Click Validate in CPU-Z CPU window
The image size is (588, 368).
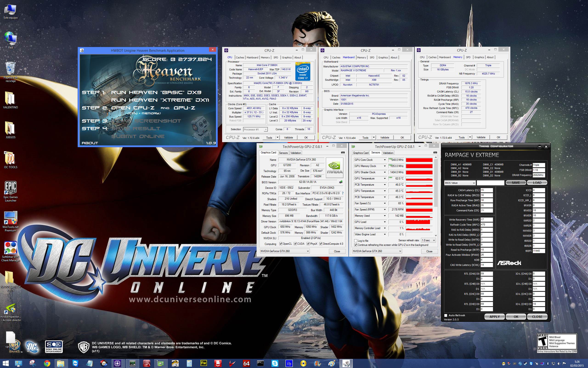click(288, 138)
